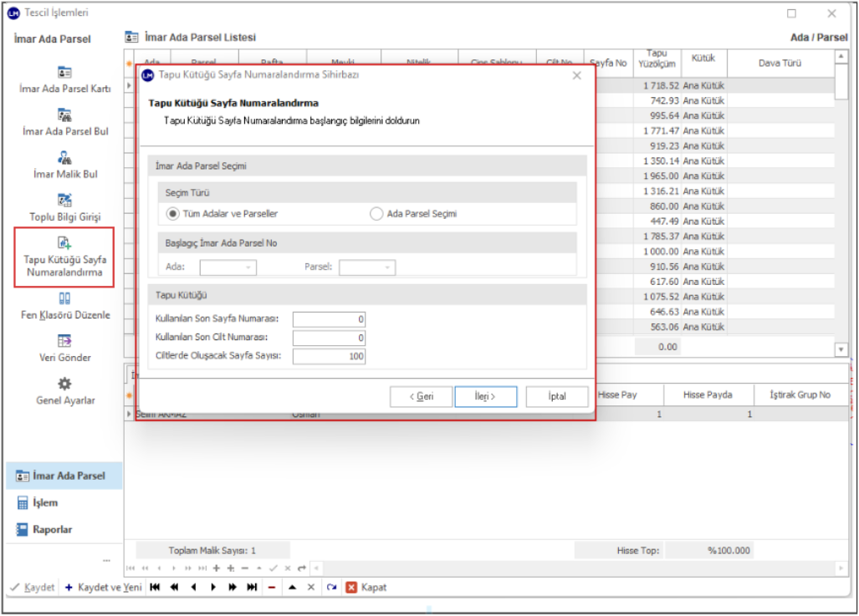The width and height of the screenshot is (859, 616).
Task: Switch to İşlem section in sidebar
Action: coord(45,503)
